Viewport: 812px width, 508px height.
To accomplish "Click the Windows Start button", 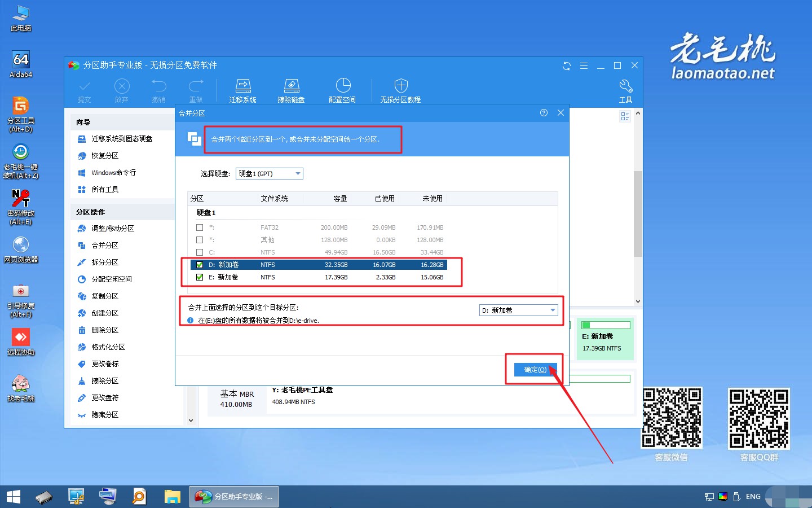I will tap(13, 497).
